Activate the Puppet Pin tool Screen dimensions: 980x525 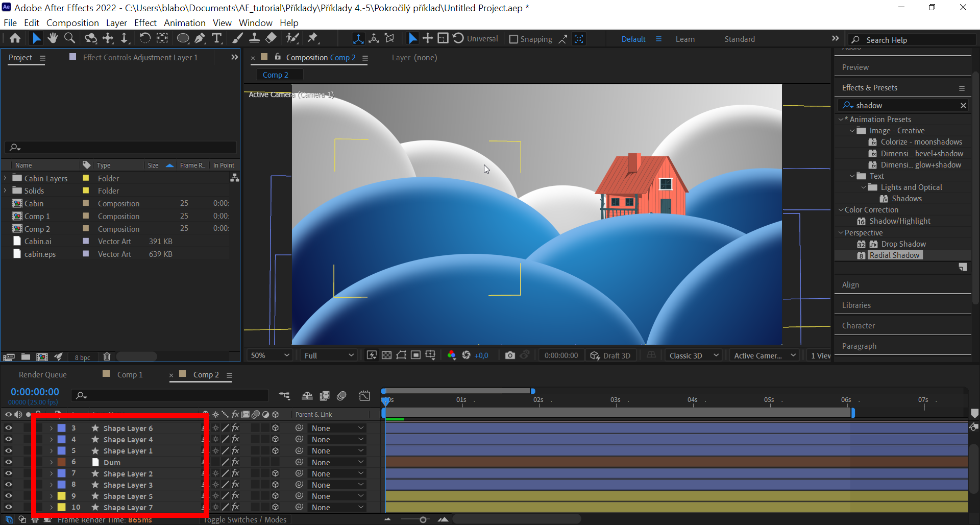pyautogui.click(x=313, y=38)
